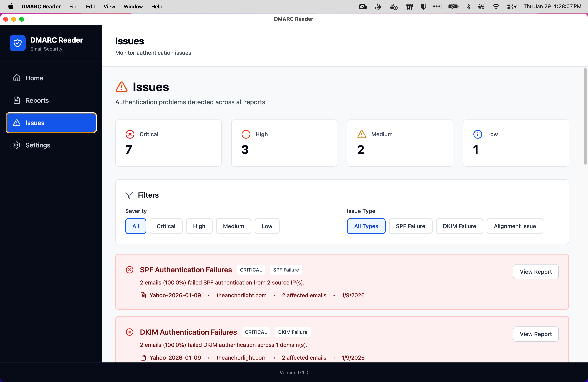
Task: Click the warning triangle beside Issues heading
Action: coord(121,87)
